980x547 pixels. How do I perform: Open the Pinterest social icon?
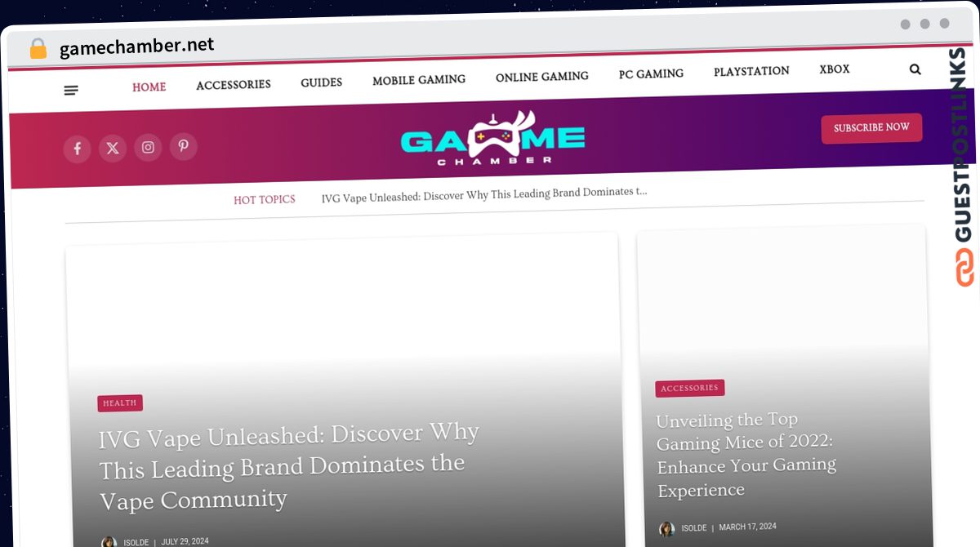[183, 146]
